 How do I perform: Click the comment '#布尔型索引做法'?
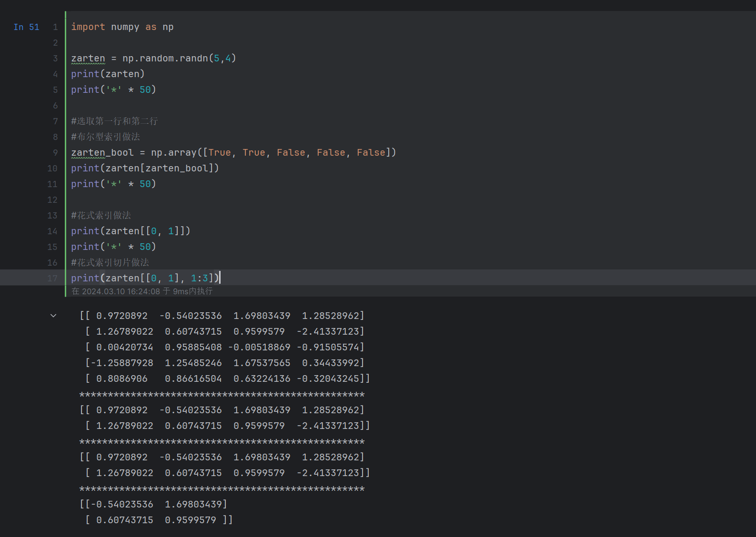(x=105, y=137)
